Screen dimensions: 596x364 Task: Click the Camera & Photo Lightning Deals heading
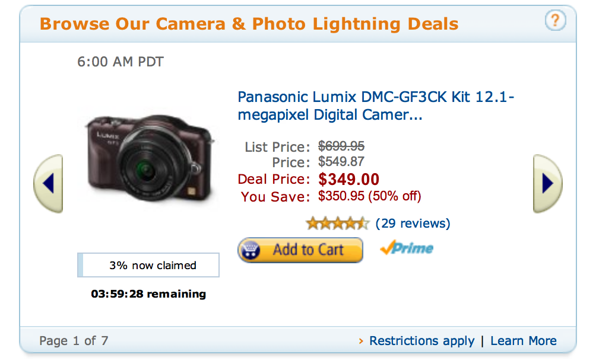[249, 24]
